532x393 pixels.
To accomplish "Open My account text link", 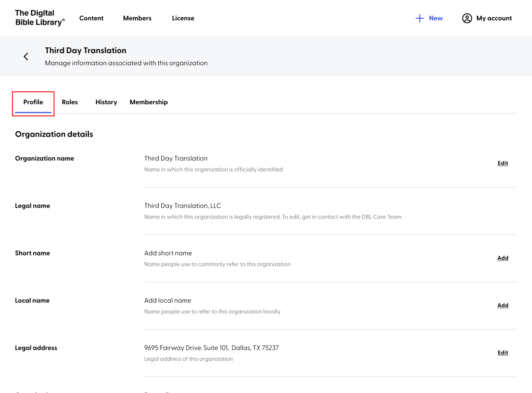I will [x=494, y=18].
